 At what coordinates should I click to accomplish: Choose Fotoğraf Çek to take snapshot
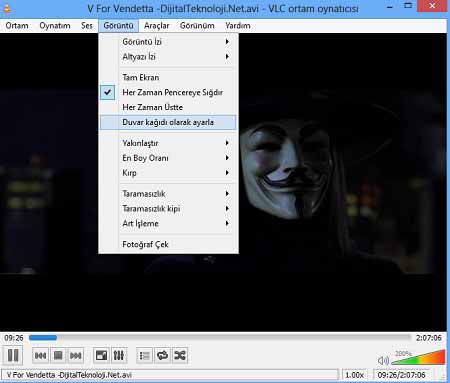click(168, 244)
